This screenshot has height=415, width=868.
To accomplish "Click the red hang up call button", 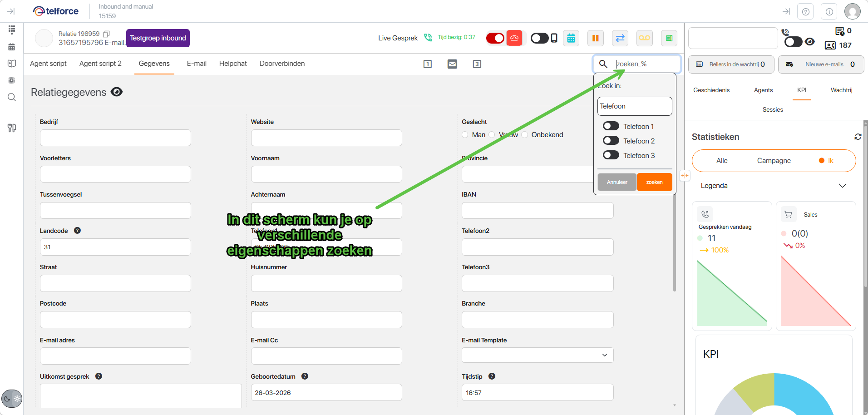I will 514,38.
